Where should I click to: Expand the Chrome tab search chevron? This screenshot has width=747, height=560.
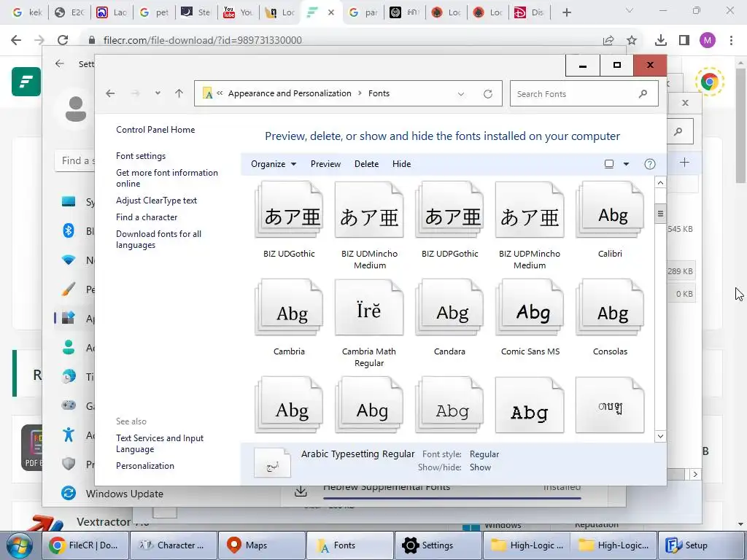[630, 10]
